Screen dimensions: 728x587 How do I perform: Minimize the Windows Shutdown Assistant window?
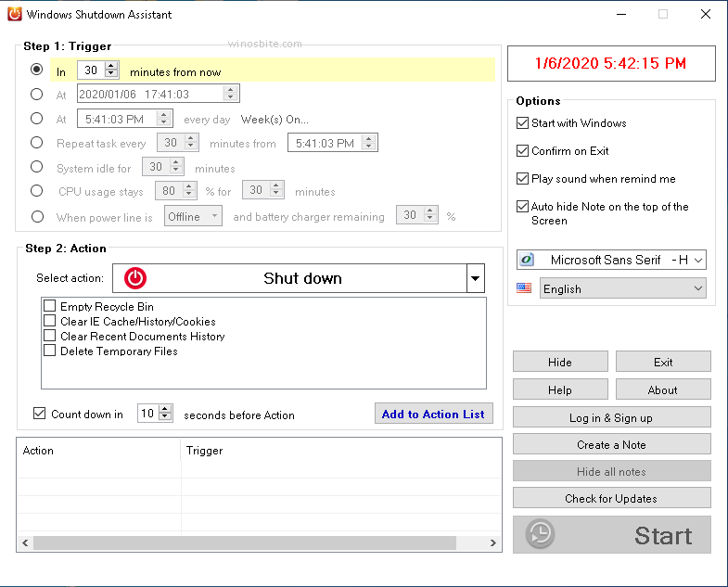tap(621, 15)
